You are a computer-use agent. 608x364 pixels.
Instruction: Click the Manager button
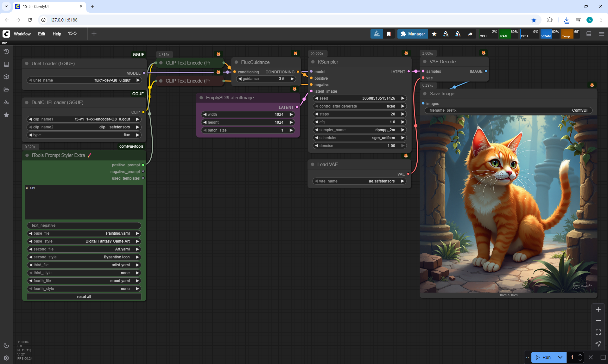tap(413, 34)
